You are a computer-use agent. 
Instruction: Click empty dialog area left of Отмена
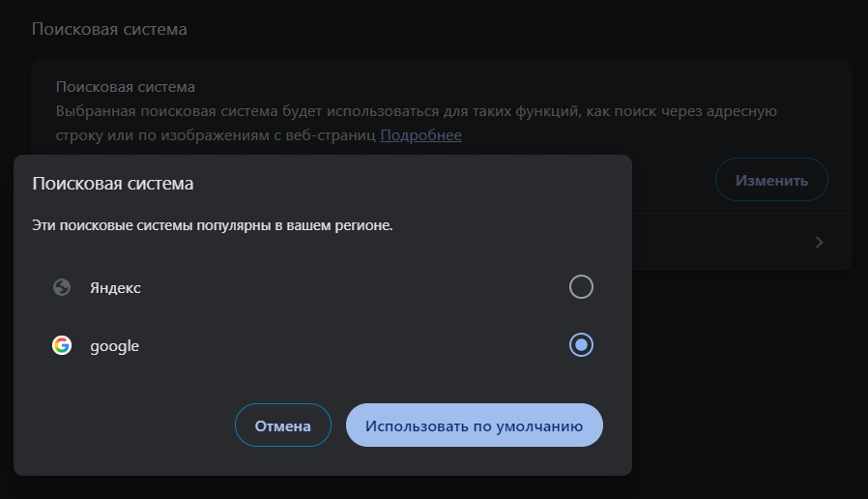pos(126,426)
